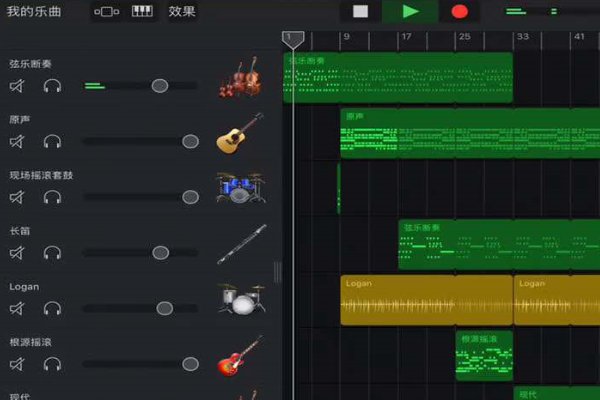600x400 pixels.
Task: Start recording with the red Record button
Action: [459, 12]
